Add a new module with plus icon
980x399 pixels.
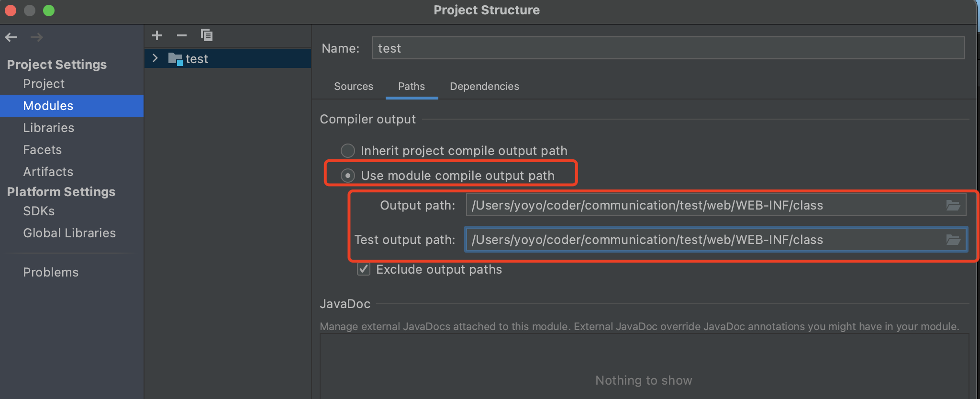click(x=157, y=35)
